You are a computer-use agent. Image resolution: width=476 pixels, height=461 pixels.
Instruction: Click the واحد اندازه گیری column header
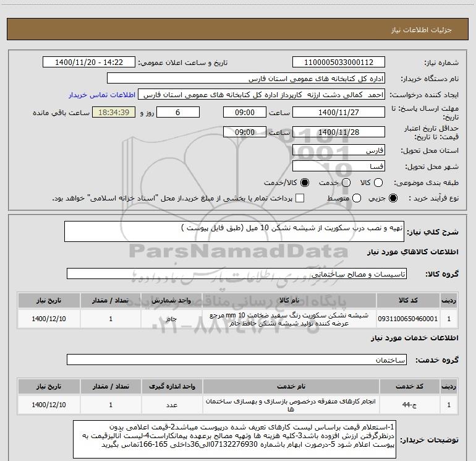(172, 386)
